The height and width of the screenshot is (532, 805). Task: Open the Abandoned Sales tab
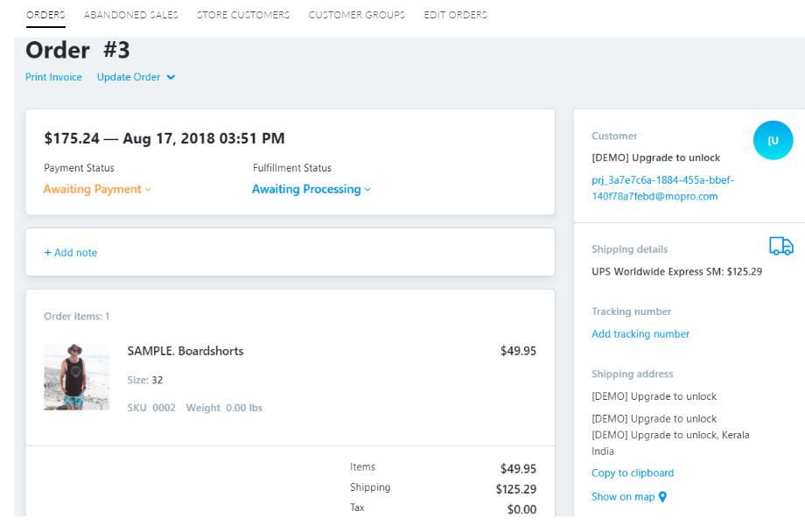[131, 15]
